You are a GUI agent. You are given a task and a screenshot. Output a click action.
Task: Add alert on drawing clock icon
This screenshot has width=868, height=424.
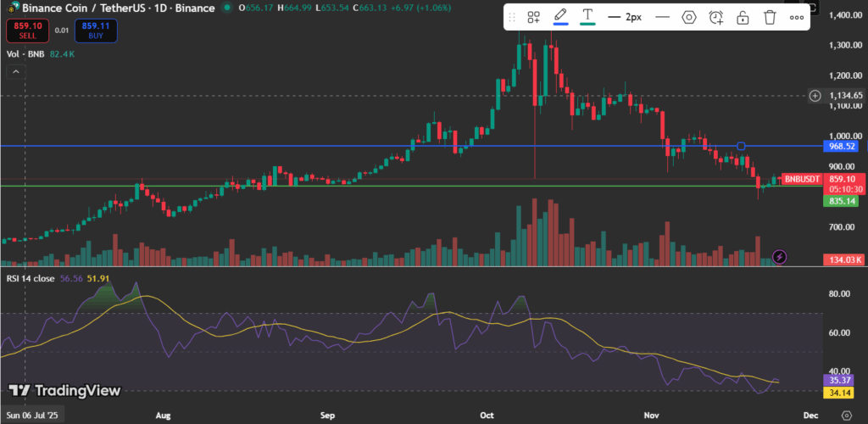pyautogui.click(x=716, y=17)
